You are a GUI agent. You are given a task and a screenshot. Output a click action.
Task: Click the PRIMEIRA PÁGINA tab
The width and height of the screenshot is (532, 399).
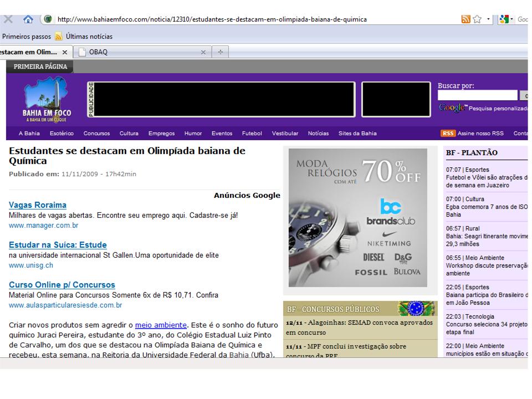[x=40, y=66]
